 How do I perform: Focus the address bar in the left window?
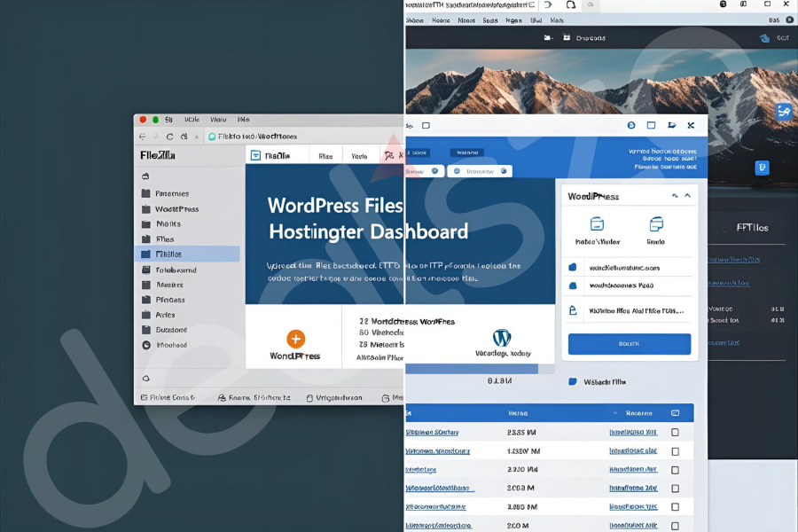pyautogui.click(x=305, y=137)
